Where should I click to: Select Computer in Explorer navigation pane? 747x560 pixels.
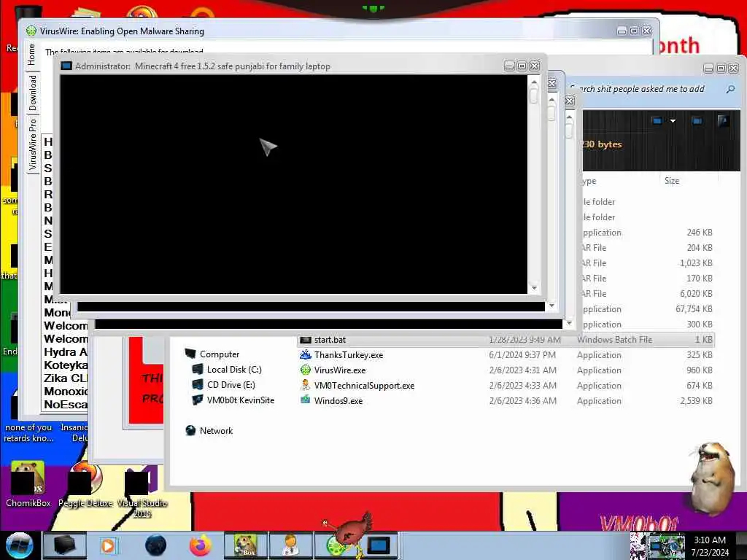[x=219, y=354]
